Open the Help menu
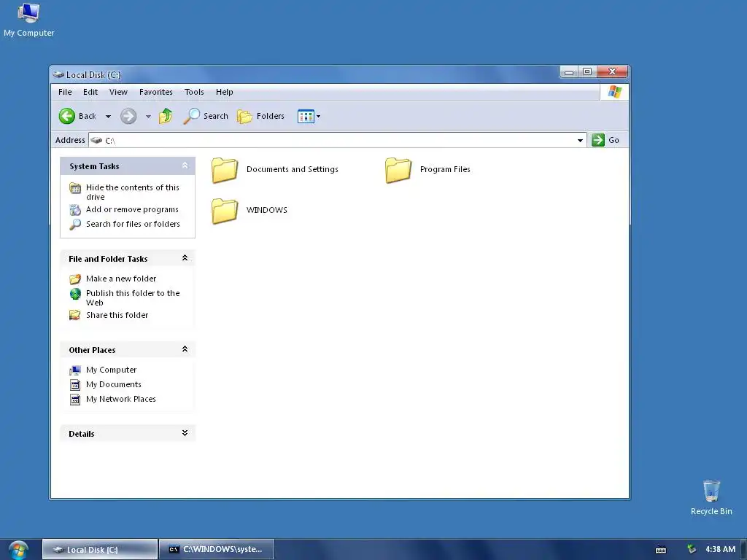Screen dimensions: 747x560 click(x=225, y=92)
